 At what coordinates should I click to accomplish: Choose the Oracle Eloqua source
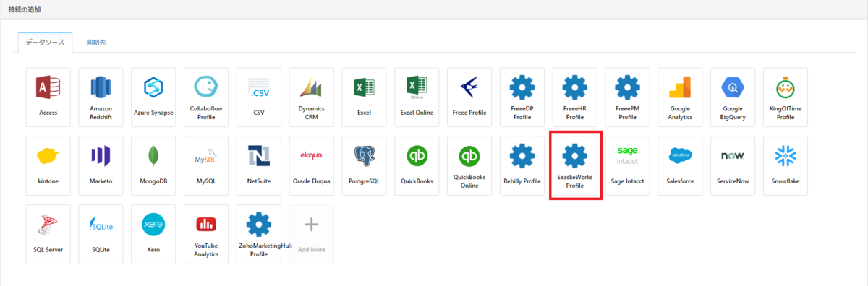[x=312, y=165]
